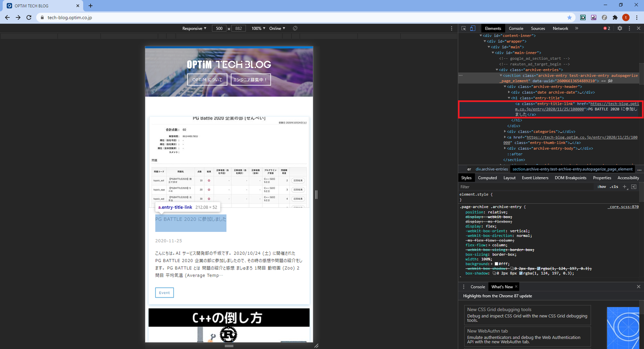This screenshot has width=644, height=349.
Task: Click the OPTiM について button
Action: (x=207, y=80)
